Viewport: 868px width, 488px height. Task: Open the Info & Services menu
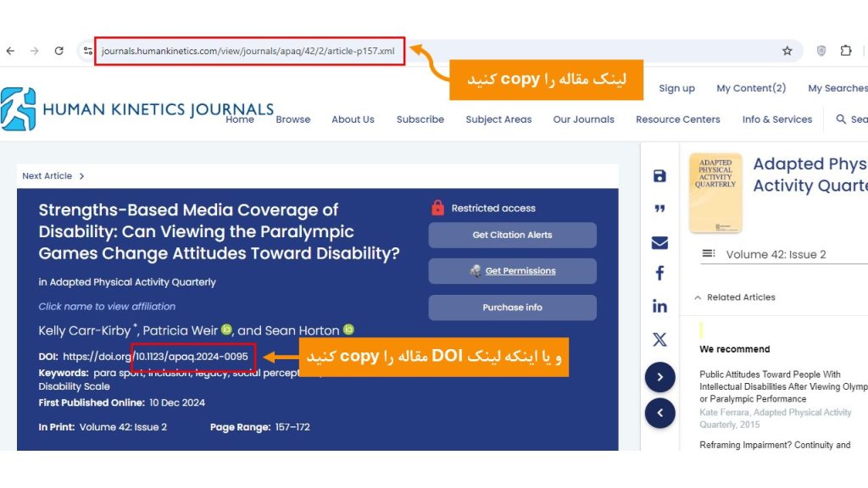(x=777, y=119)
